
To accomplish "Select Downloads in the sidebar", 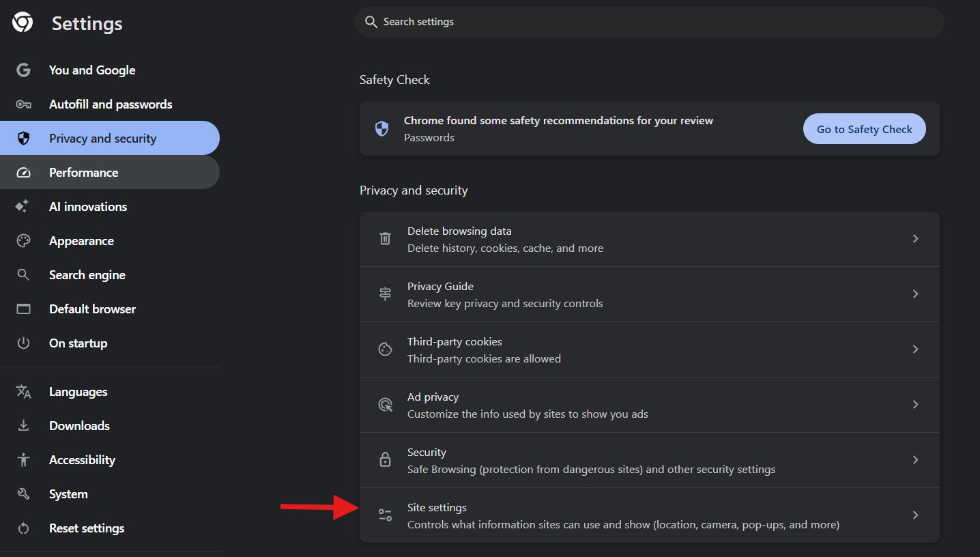I will tap(79, 426).
